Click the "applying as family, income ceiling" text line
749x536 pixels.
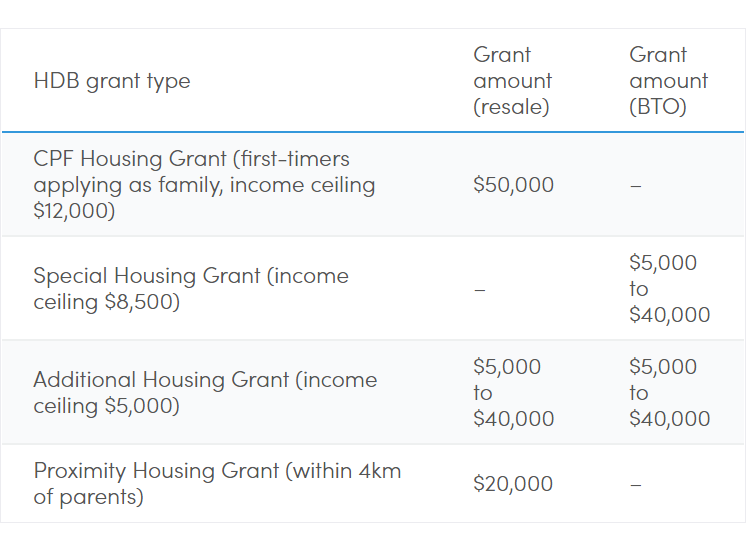point(204,185)
